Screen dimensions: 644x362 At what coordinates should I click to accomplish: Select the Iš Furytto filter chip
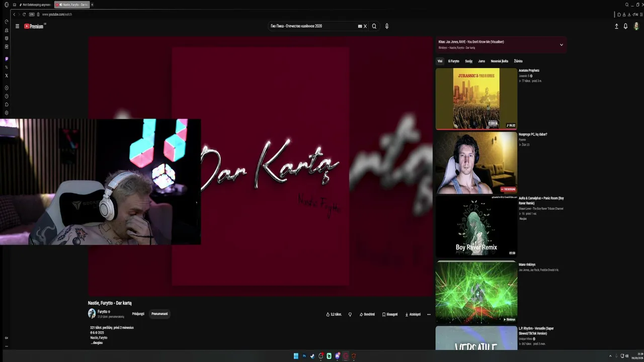pyautogui.click(x=454, y=61)
